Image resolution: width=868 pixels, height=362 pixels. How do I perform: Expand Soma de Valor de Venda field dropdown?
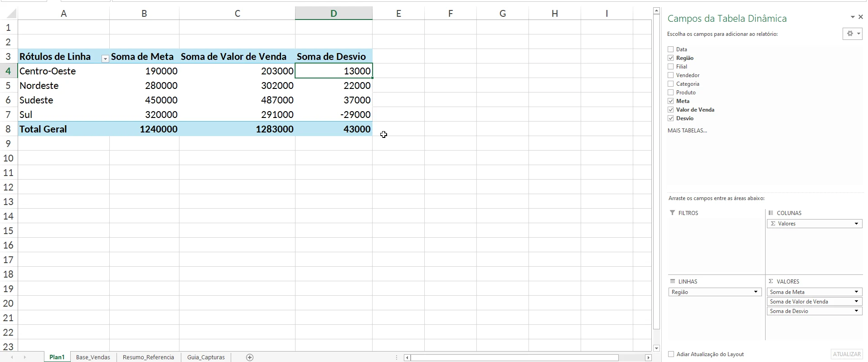click(856, 302)
